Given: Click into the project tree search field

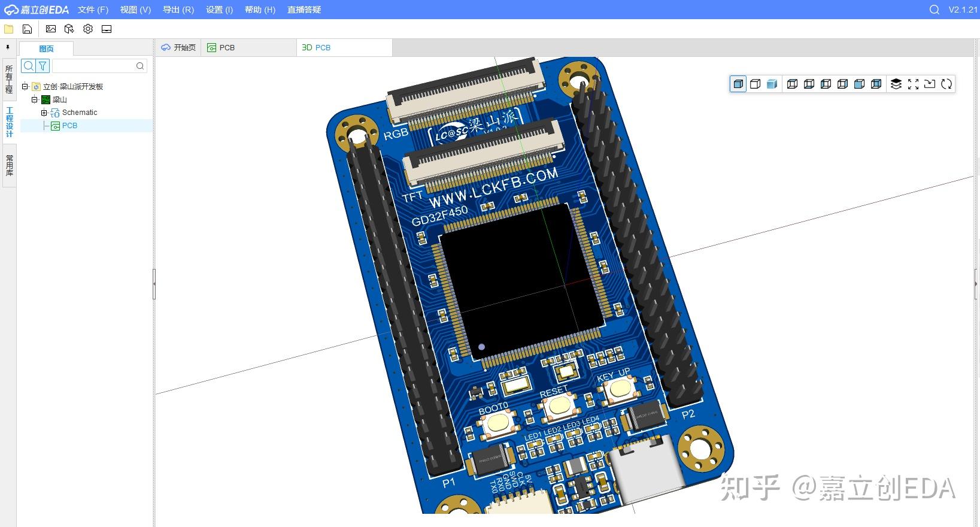Looking at the screenshot, I should [99, 66].
